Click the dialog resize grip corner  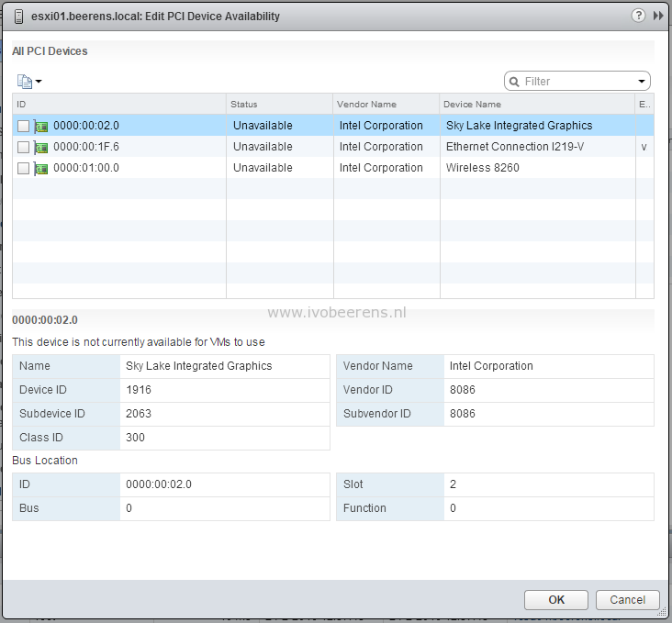click(662, 614)
